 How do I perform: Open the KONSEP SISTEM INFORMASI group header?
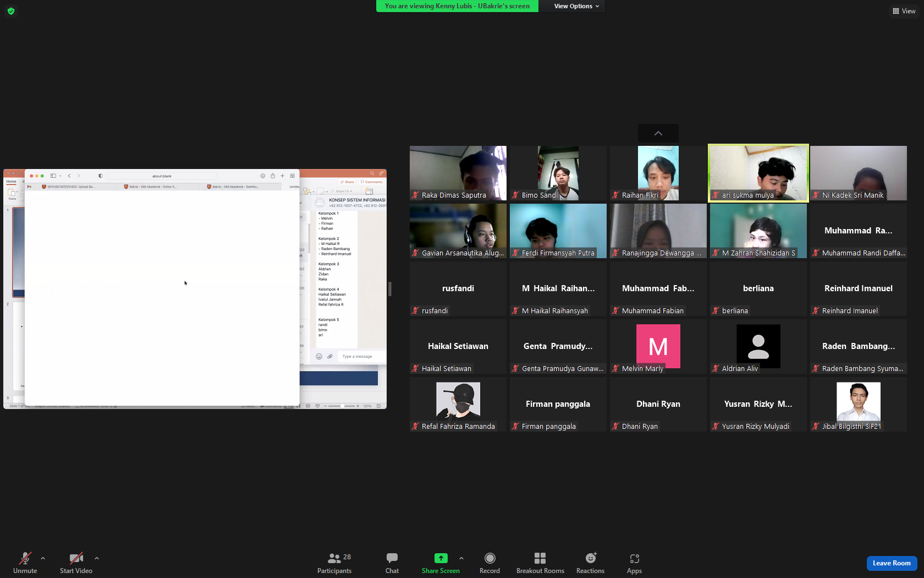pyautogui.click(x=349, y=203)
